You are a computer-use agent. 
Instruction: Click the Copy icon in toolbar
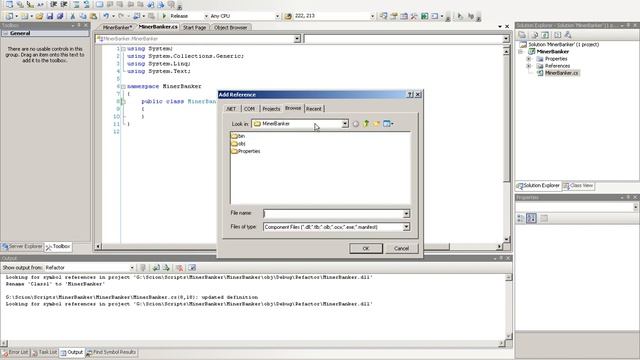[83, 16]
